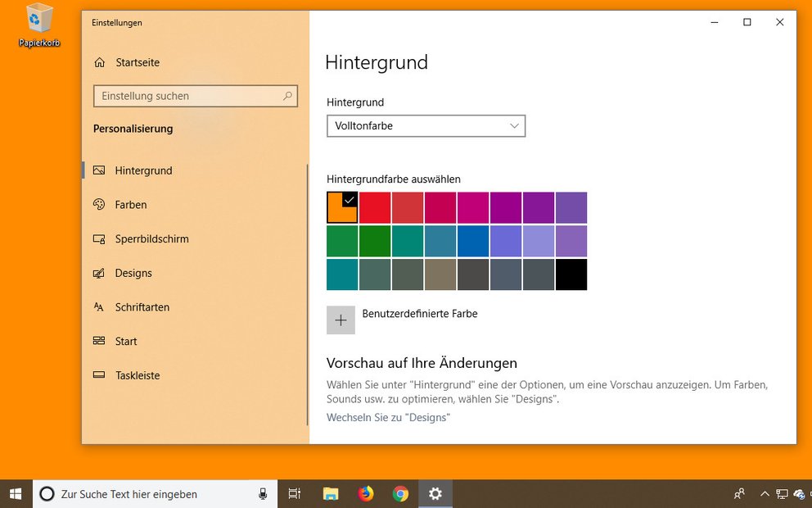Launch Firefox from the taskbar
This screenshot has height=508, width=812.
[x=365, y=493]
